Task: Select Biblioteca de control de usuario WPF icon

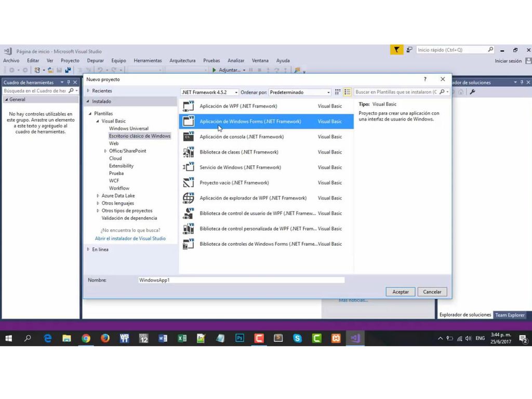Action: [x=188, y=213]
